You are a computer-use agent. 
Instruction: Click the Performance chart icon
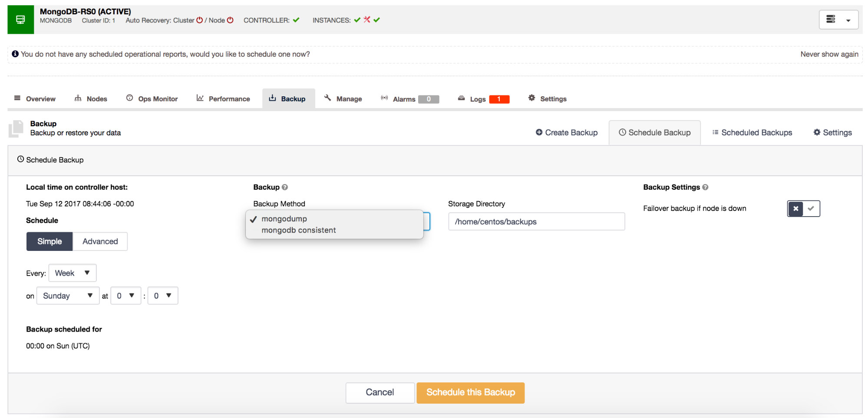(x=200, y=98)
